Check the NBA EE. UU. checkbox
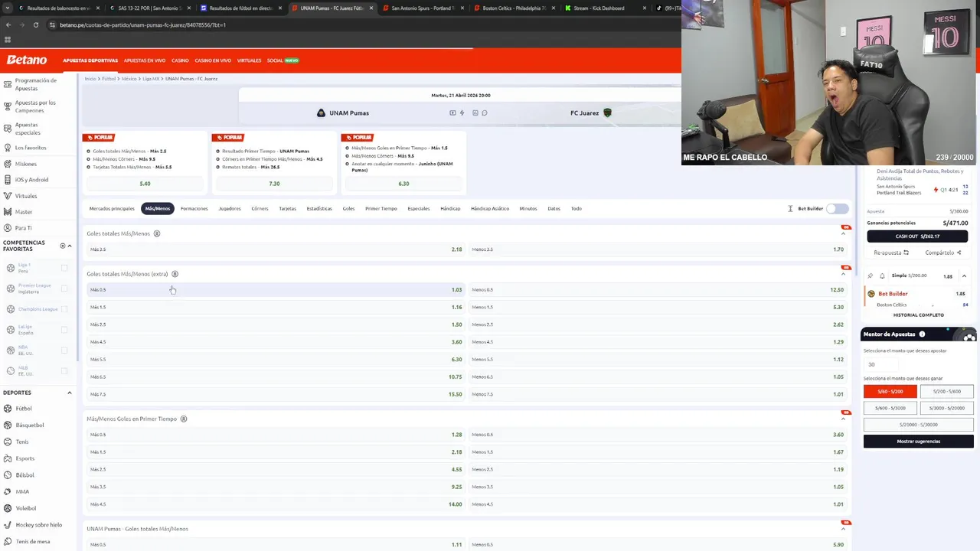980x551 pixels. 64,350
